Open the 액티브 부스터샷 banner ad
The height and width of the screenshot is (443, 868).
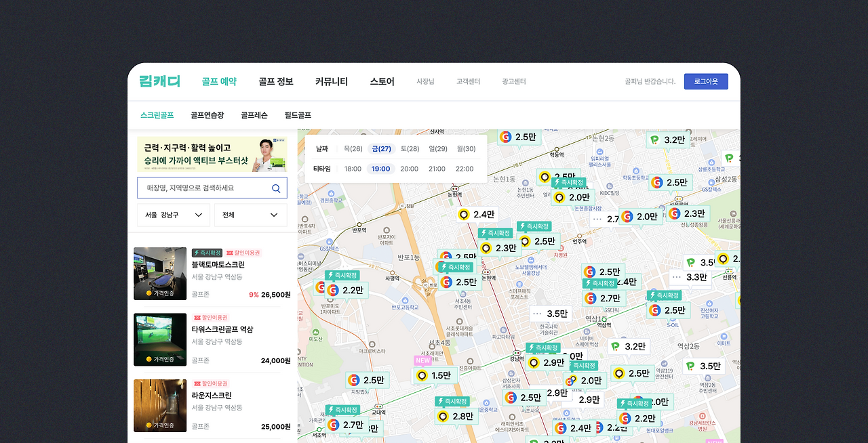coord(212,154)
